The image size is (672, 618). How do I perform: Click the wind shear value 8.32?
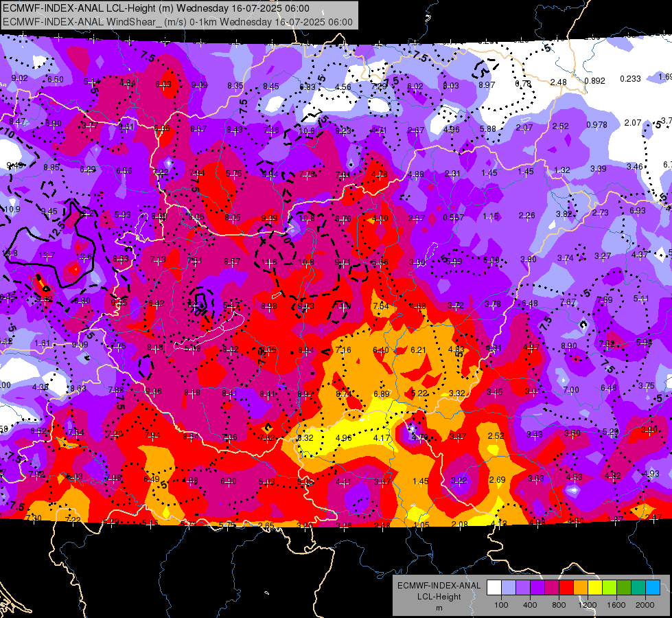pos(305,438)
